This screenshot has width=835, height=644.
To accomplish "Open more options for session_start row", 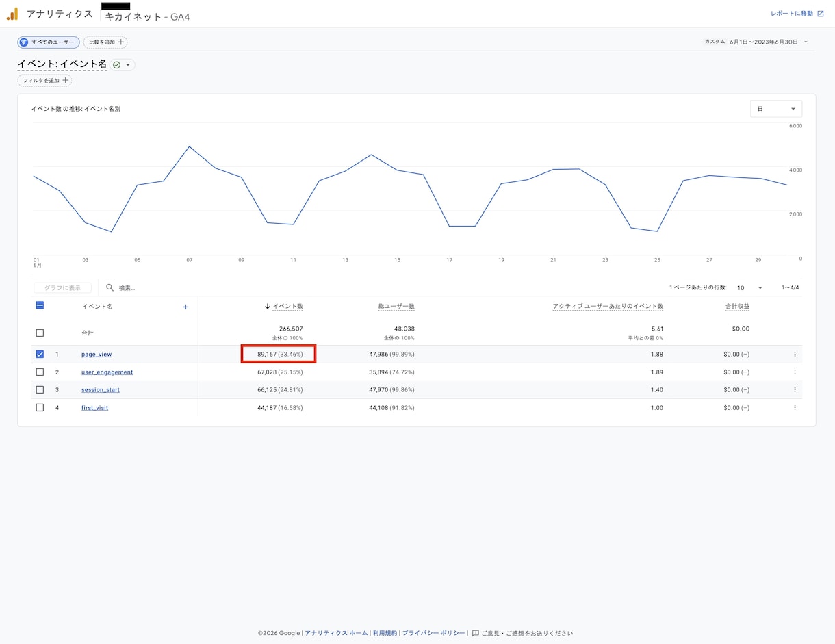I will pos(795,390).
